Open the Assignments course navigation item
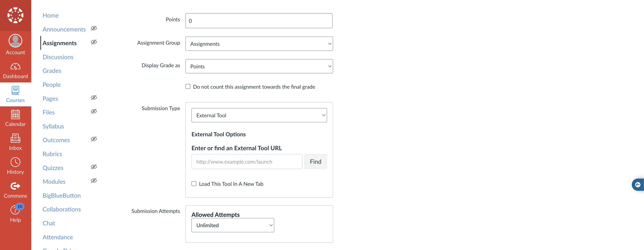Screen dimensions: 644x250 click(60, 43)
